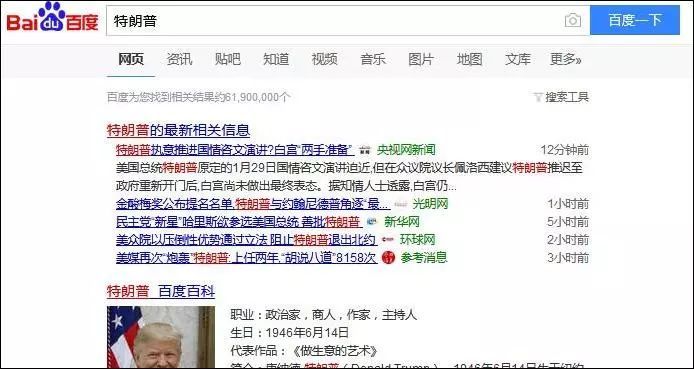Viewport: 694px width, 369px height.
Task: Open 美媒再次炮轰特朗普 news link
Action: click(x=247, y=258)
